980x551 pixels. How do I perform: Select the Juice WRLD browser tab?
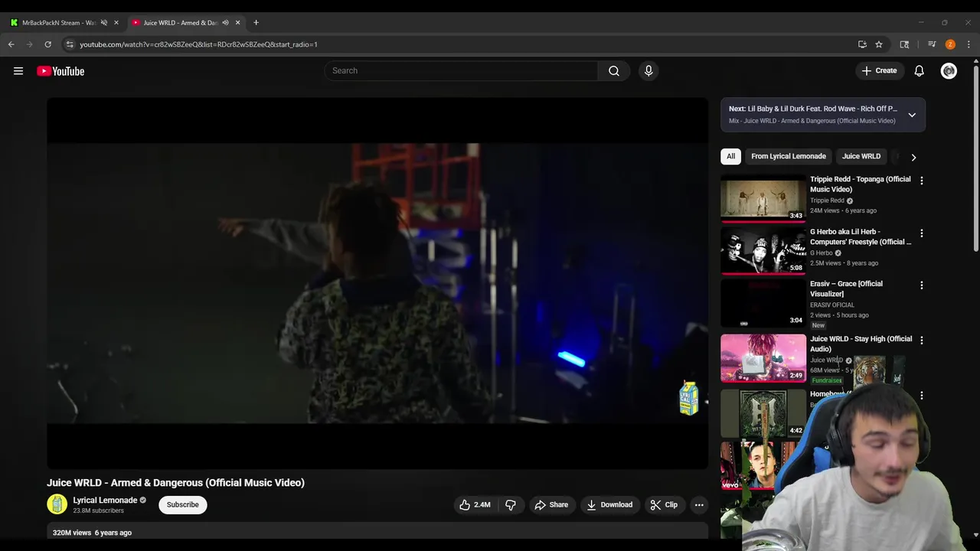click(x=179, y=22)
